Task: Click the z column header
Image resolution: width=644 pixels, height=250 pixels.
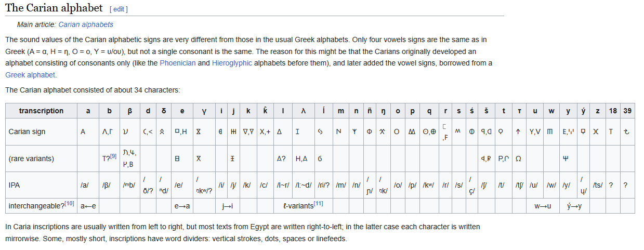Action: click(598, 111)
